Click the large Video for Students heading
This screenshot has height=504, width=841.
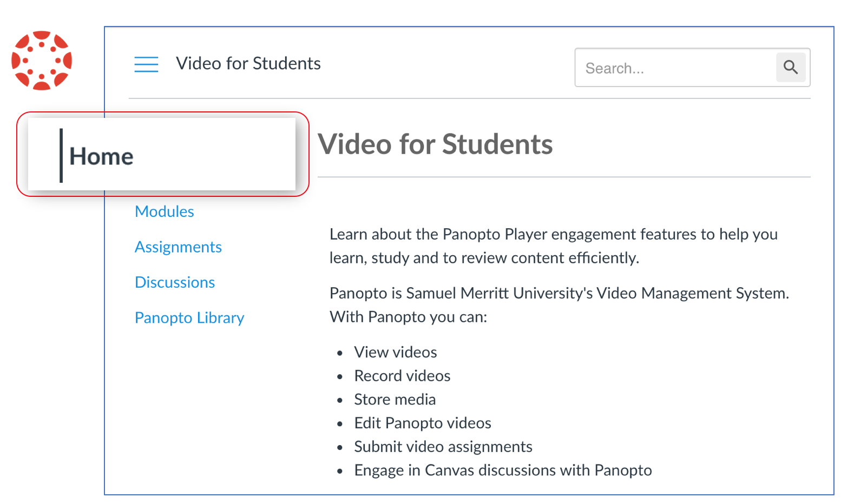coord(435,144)
